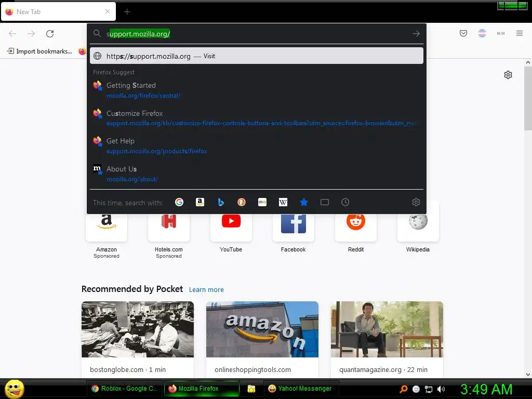The image size is (532, 399).
Task: Search this time with Amazon icon
Action: click(x=200, y=202)
